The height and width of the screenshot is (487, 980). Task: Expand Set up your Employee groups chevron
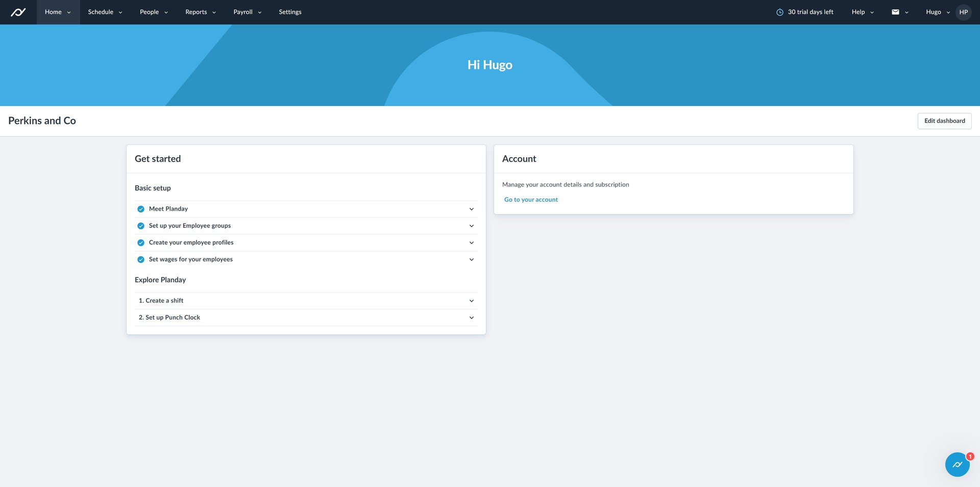472,226
